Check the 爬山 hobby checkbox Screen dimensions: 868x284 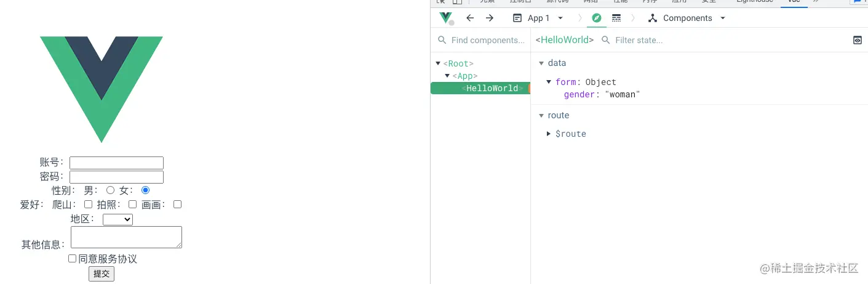point(88,204)
